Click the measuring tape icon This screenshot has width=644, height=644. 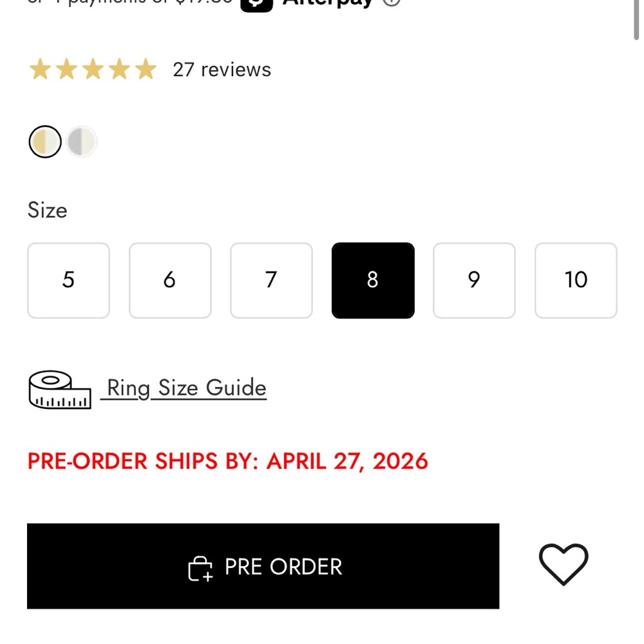pyautogui.click(x=59, y=390)
